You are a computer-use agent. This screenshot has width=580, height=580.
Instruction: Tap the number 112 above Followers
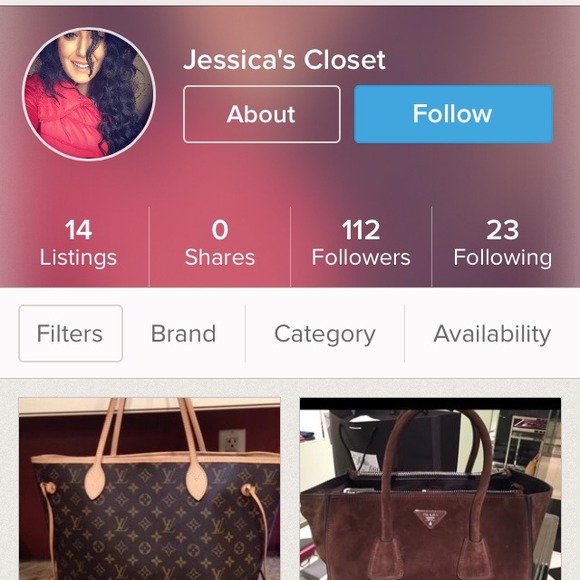(361, 230)
